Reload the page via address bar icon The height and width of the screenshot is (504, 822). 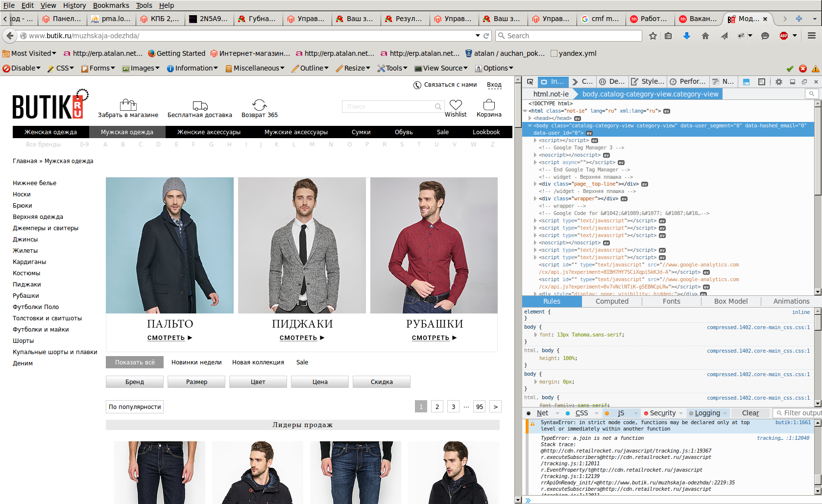pyautogui.click(x=486, y=36)
